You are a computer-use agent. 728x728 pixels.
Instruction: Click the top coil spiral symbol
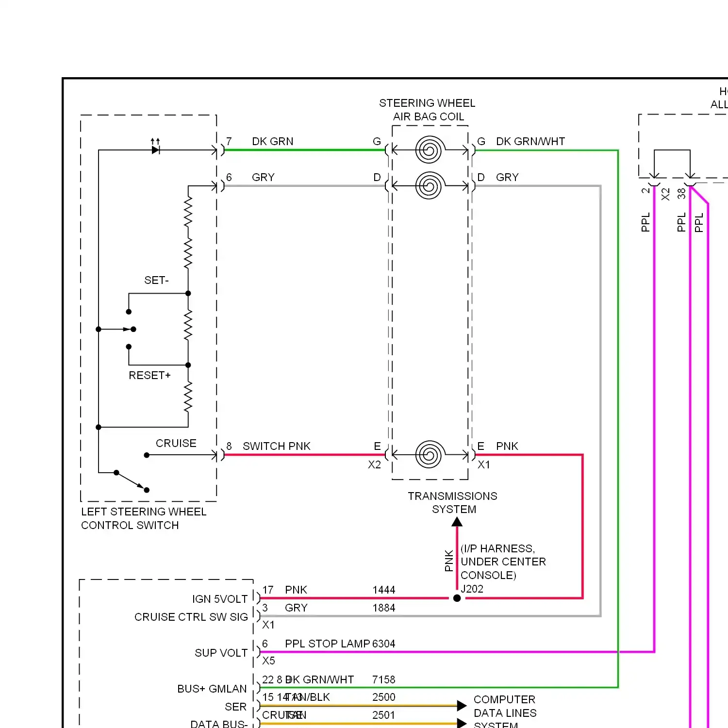[429, 150]
